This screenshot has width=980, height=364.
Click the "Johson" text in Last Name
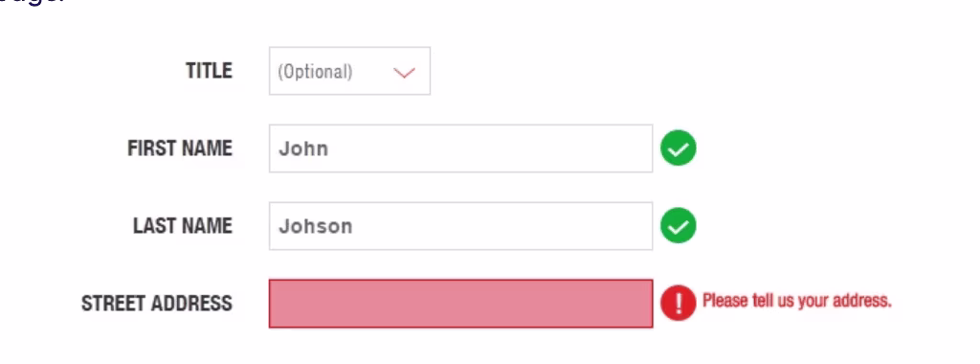pyautogui.click(x=315, y=226)
